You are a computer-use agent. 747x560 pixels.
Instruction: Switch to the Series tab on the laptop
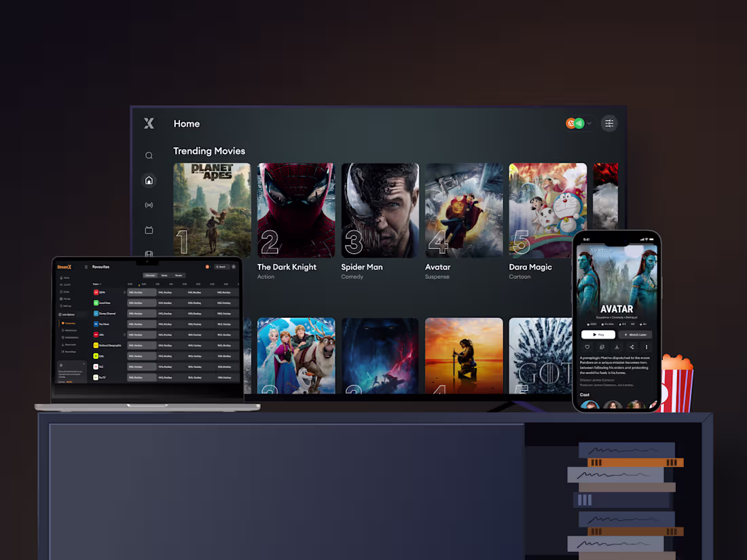click(165, 275)
